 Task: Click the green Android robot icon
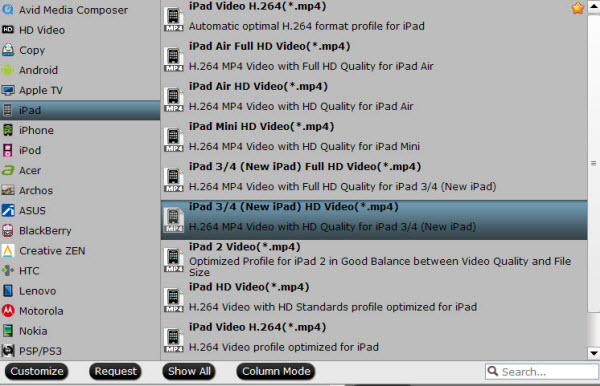(8, 70)
